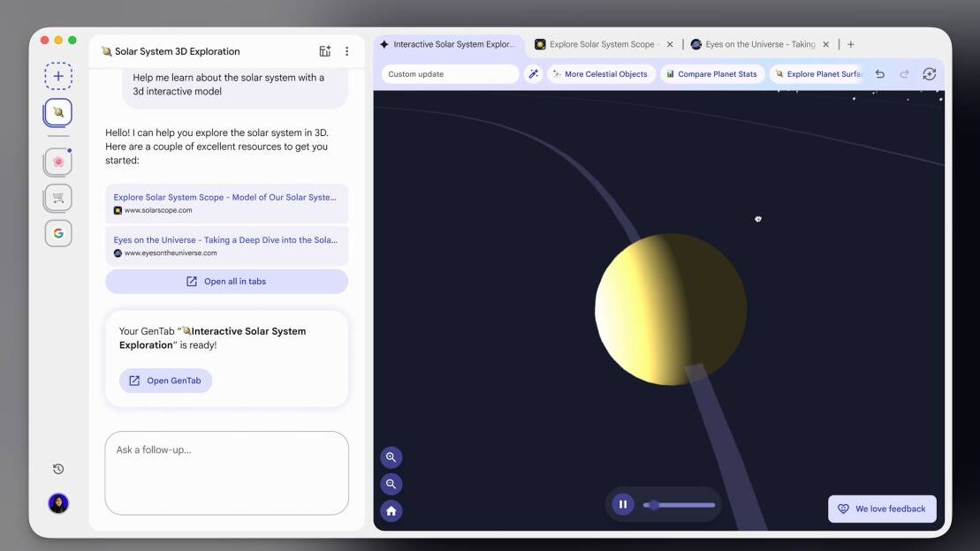Adjust the animation speed slider
Screen dimensions: 980x551
[x=654, y=505]
